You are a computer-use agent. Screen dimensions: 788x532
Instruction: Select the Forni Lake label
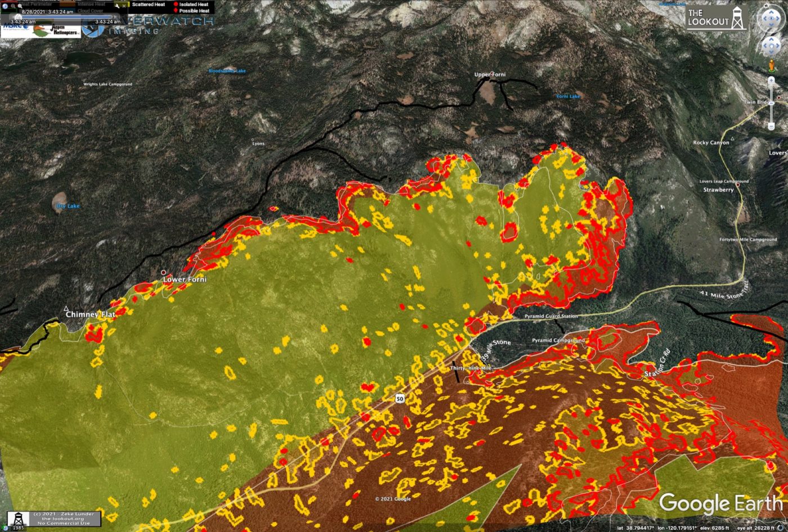[568, 97]
